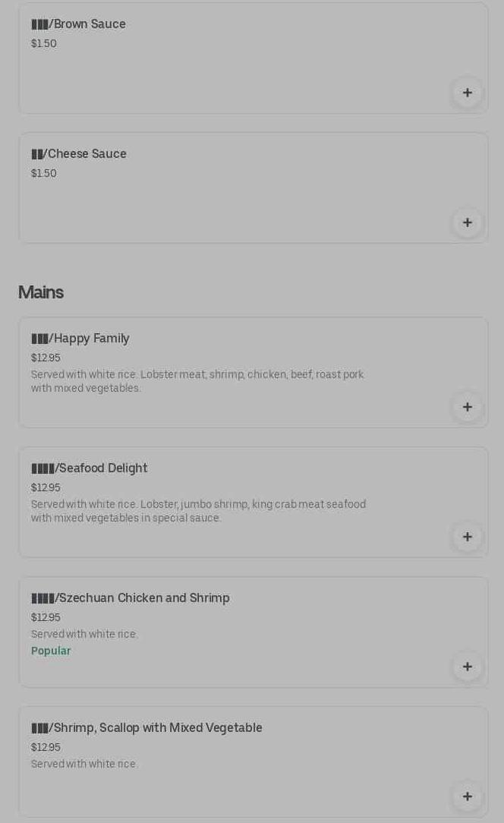Select the Seafood Delight dish name
Image resolution: width=504 pixels, height=823 pixels.
tap(90, 468)
